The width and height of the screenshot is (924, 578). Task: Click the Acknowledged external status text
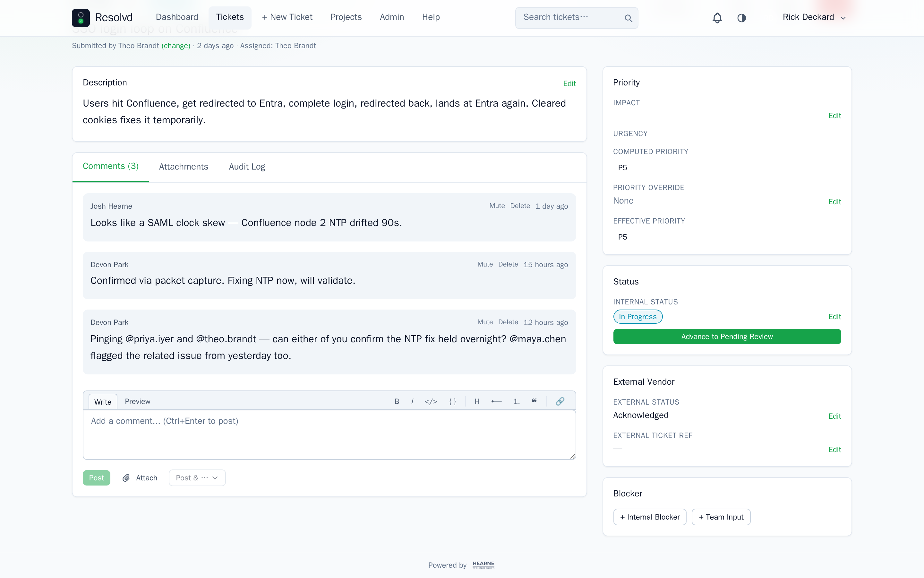point(641,415)
